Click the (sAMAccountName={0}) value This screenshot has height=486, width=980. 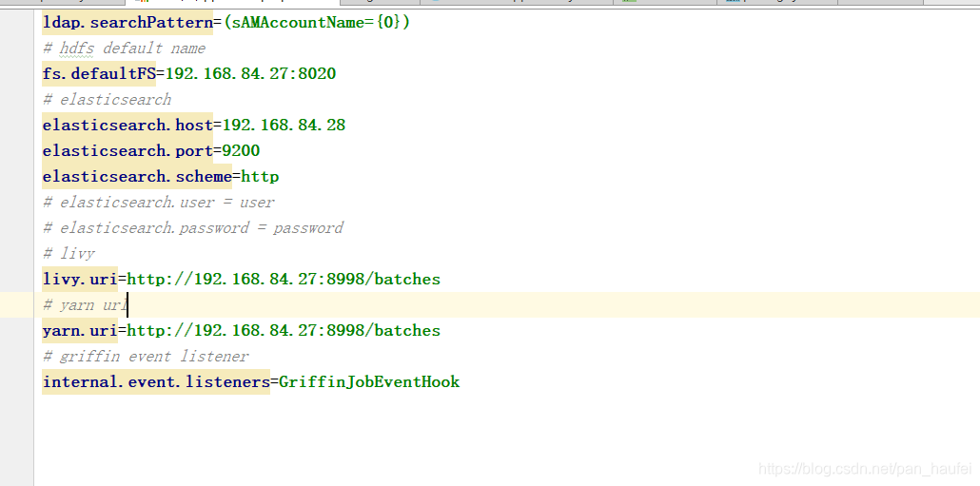316,23
